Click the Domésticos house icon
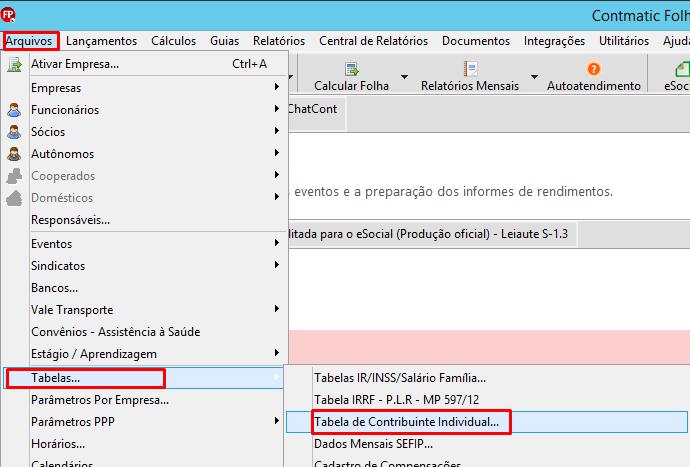This screenshot has height=467, width=690. [x=14, y=198]
